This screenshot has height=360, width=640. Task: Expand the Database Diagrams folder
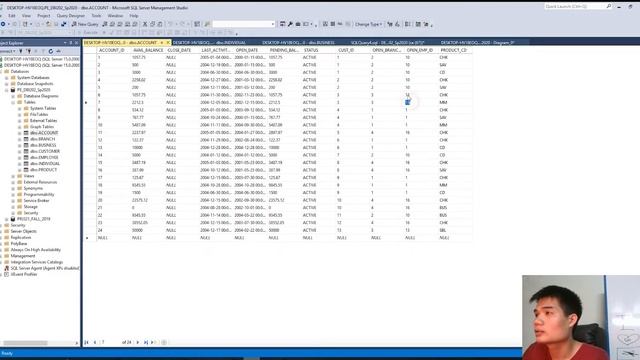pyautogui.click(x=13, y=96)
